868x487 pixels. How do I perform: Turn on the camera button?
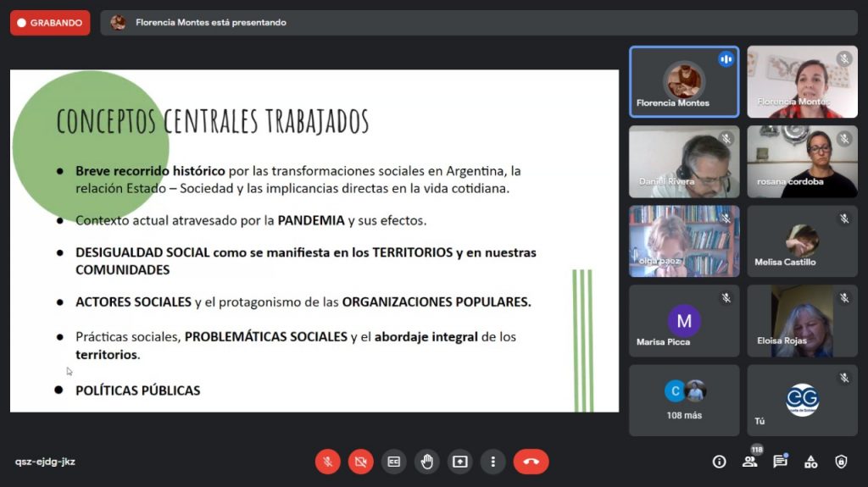pos(360,462)
